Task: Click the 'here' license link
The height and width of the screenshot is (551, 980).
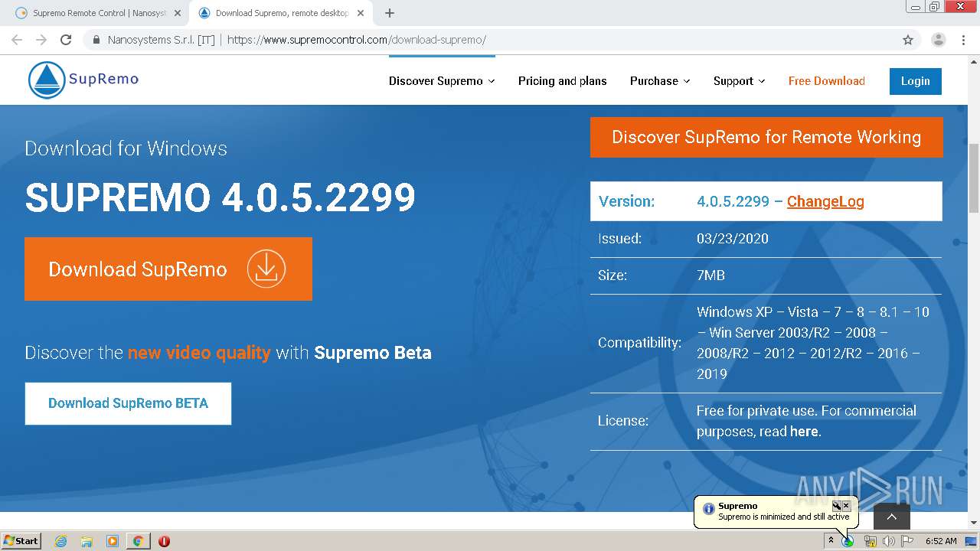Action: 804,432
